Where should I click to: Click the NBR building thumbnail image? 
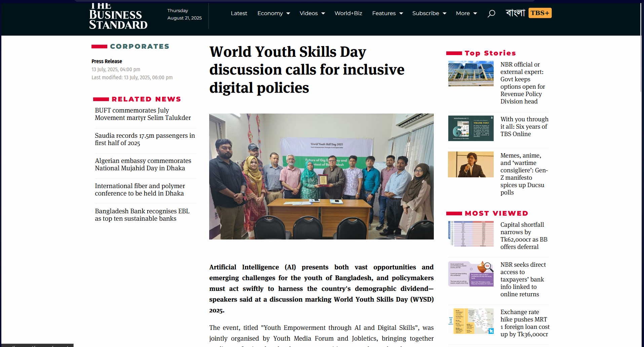point(471,74)
